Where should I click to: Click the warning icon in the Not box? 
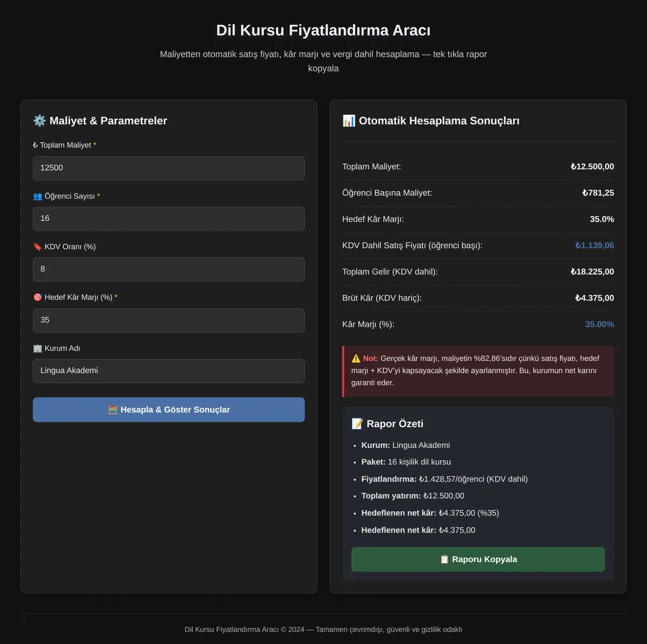pyautogui.click(x=356, y=359)
